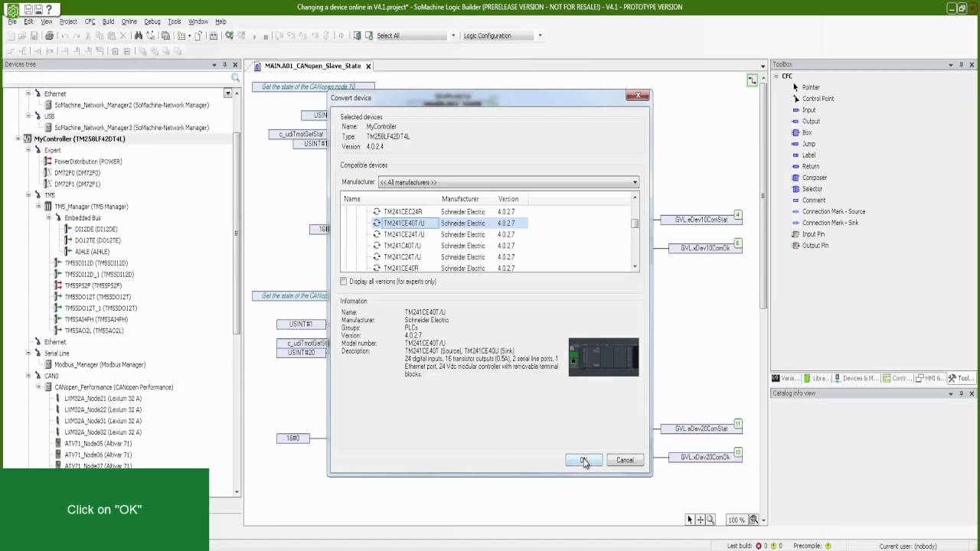Open the Tools menu

point(175,21)
